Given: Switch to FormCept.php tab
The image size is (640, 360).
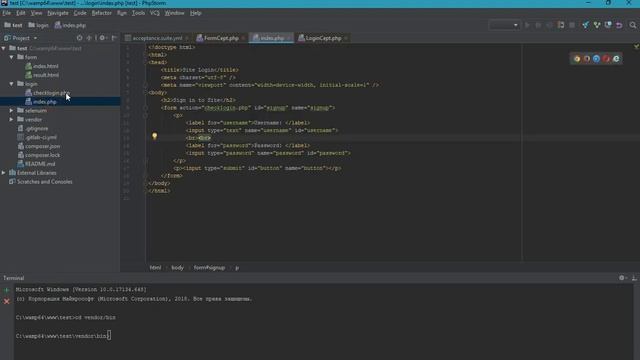Looking at the screenshot, I should (221, 38).
